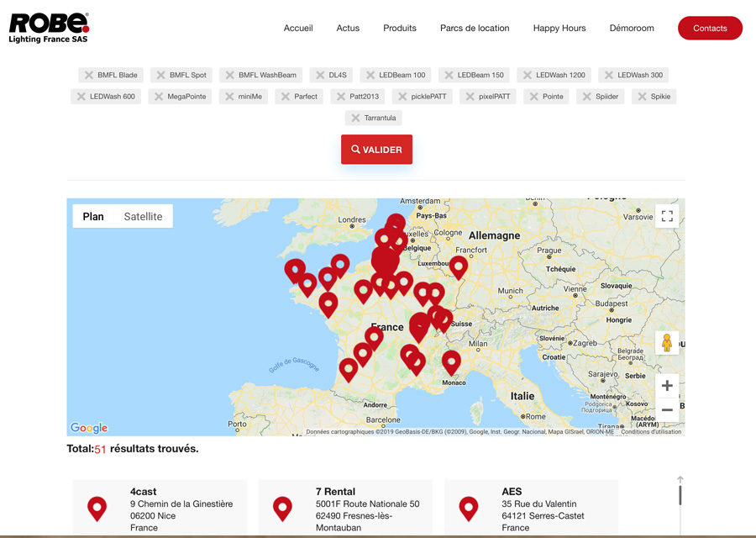Remove the LEDWash 600 filter tag
Viewport: 756px width, 538px height.
(81, 97)
